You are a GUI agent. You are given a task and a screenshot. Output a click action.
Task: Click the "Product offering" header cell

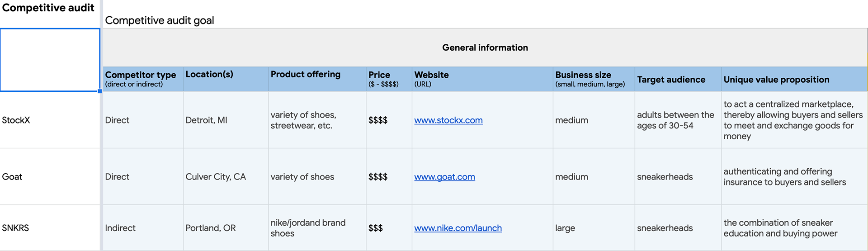point(316,79)
